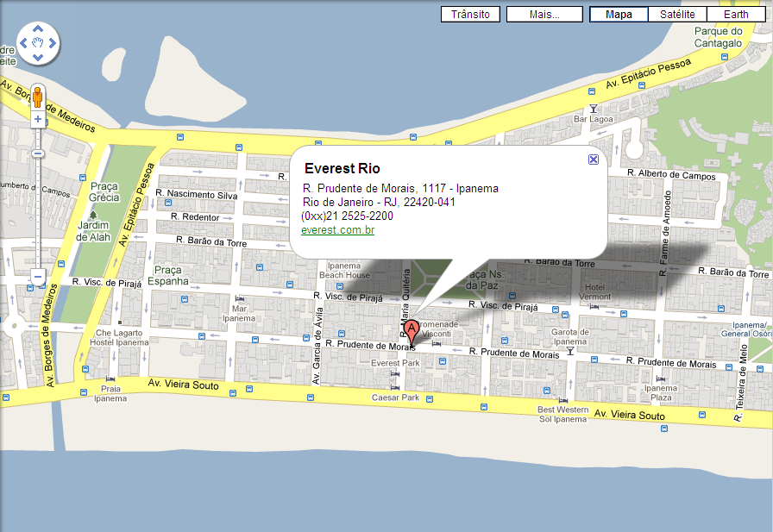Click the Everest Rio title in the info window
Viewport: 773px width, 532px height.
[x=343, y=168]
